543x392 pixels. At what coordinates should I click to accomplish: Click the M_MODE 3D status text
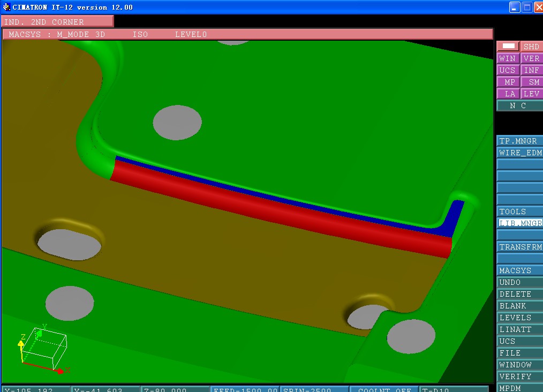81,34
